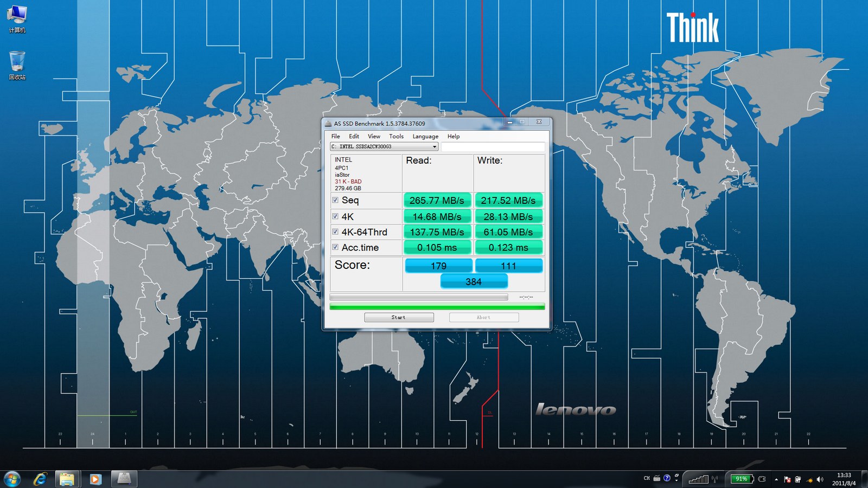Click the empty text field beside the drive dropdown
The width and height of the screenshot is (868, 488).
click(493, 146)
